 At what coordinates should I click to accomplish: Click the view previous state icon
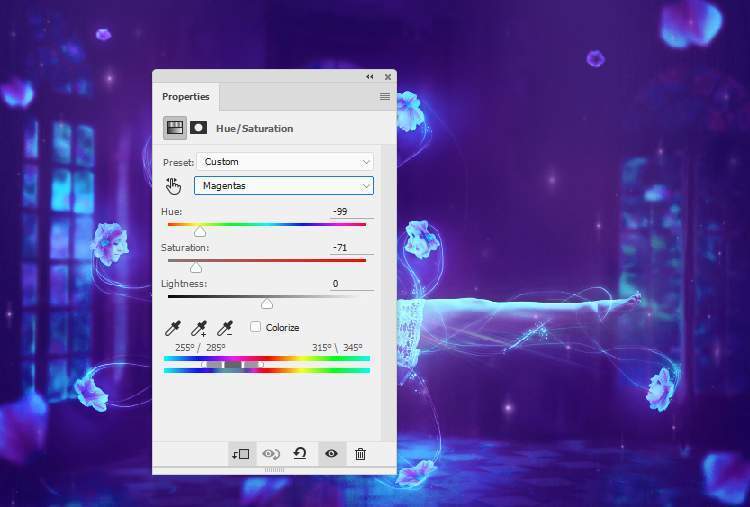(271, 454)
